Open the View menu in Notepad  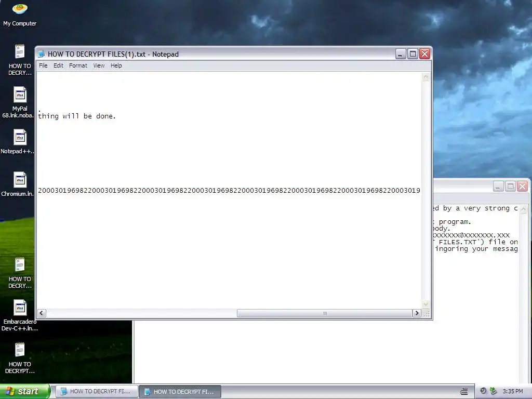coord(99,65)
